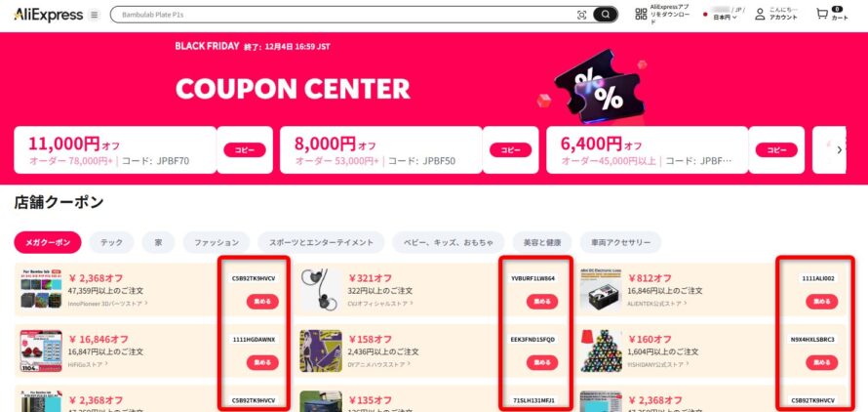Open the hamburger menu beside AliExpress logo
868x412 pixels.
pyautogui.click(x=94, y=15)
